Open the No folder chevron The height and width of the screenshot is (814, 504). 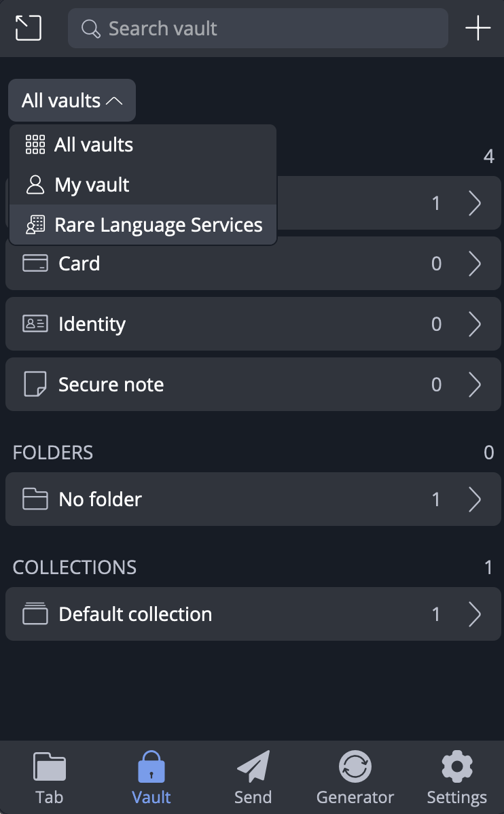[475, 499]
